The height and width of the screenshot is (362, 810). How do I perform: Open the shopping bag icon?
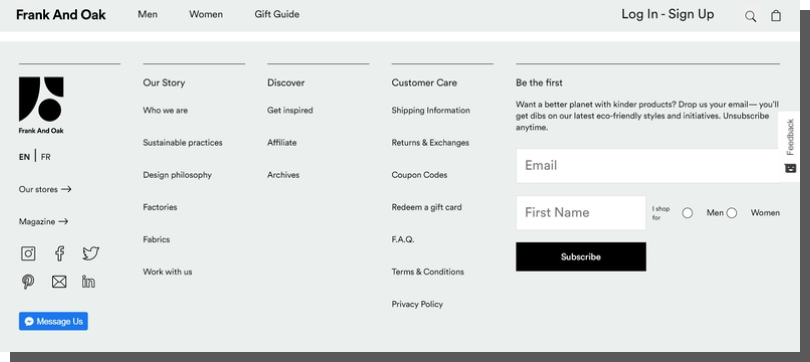pos(776,15)
